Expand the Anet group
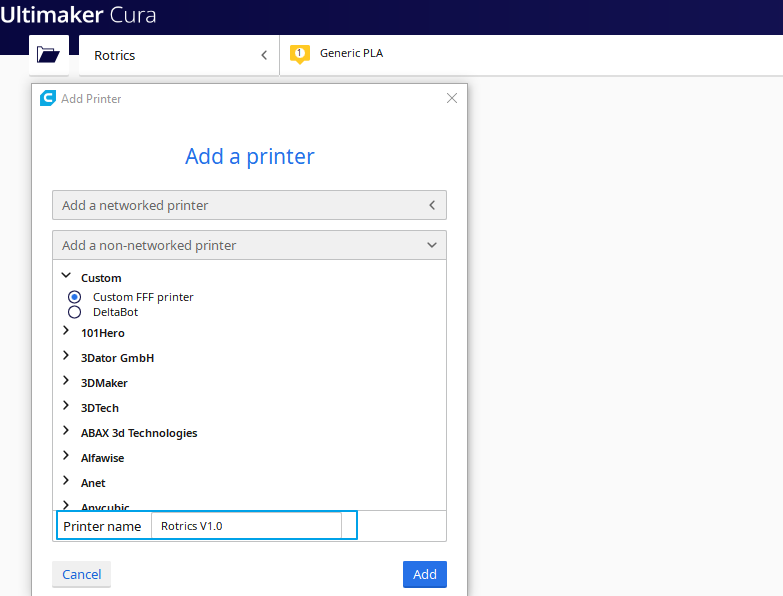 (66, 480)
